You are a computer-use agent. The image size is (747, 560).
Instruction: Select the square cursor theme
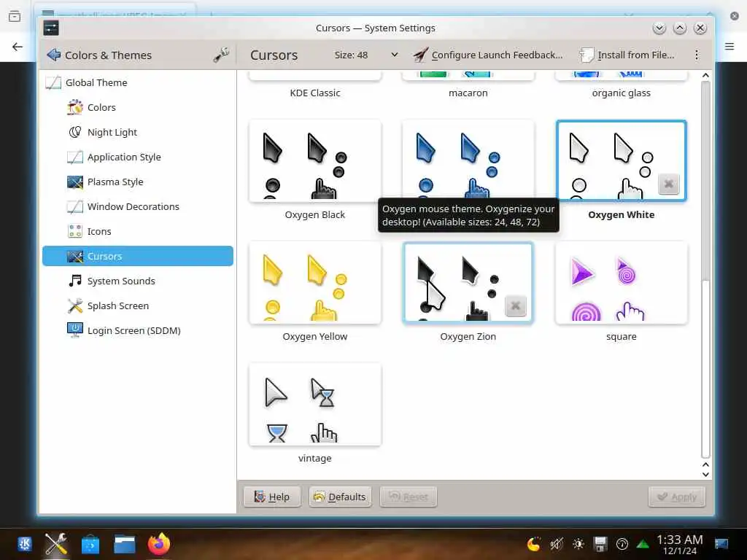coord(622,283)
